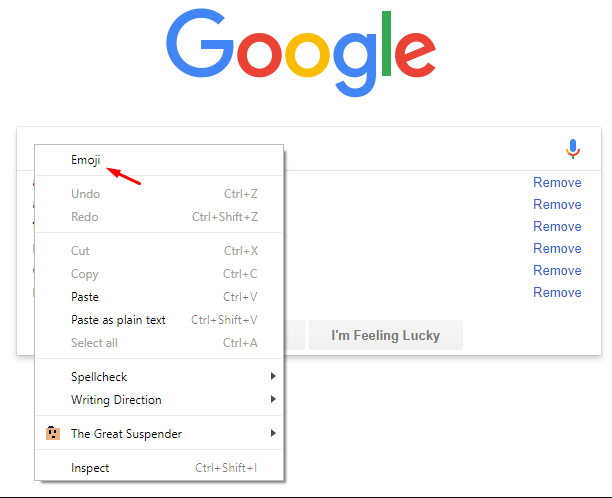The height and width of the screenshot is (498, 612).
Task: Click Undo in the context menu
Action: [85, 194]
